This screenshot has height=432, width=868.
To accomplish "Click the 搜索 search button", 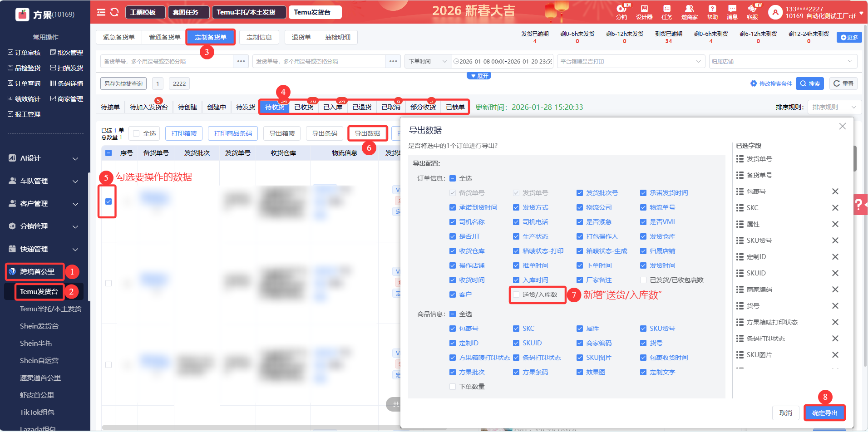I will point(810,83).
